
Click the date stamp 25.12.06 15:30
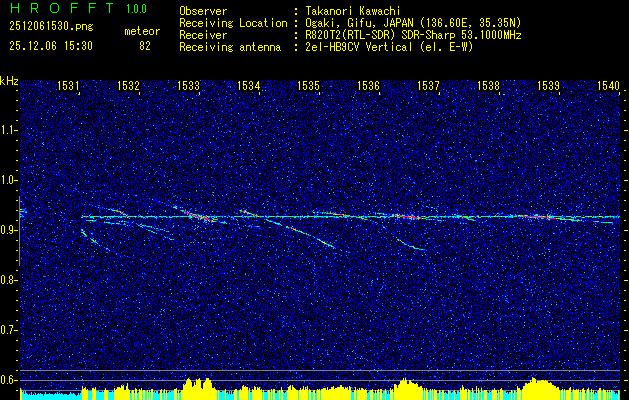[x=51, y=46]
